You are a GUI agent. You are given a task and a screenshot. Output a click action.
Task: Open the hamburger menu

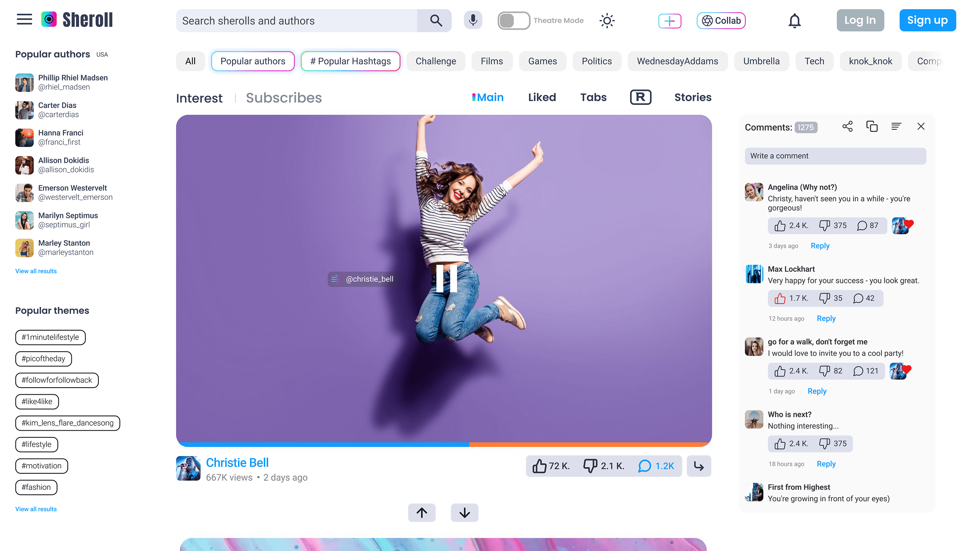click(x=24, y=20)
